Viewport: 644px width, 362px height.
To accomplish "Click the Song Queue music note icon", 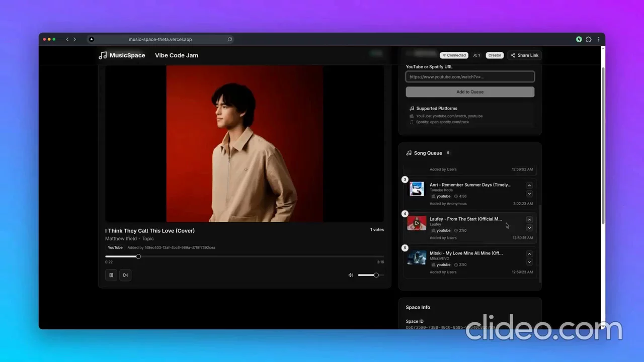I will [x=409, y=153].
